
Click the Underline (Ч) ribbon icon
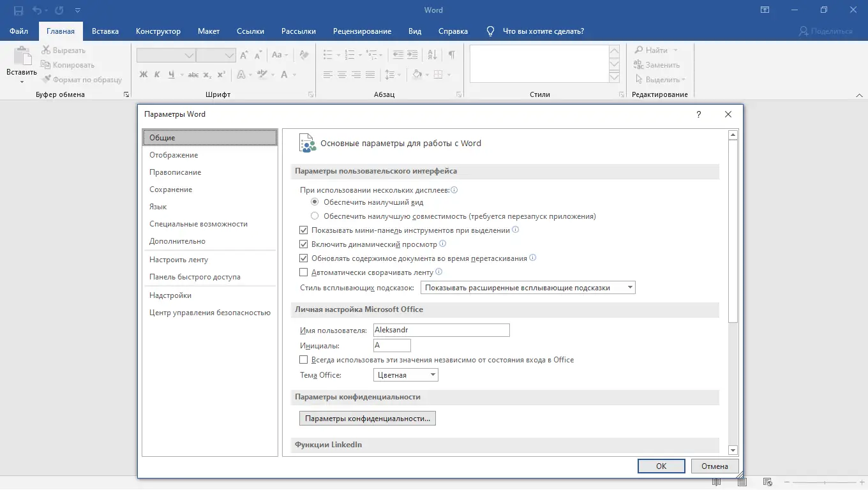[x=171, y=75]
